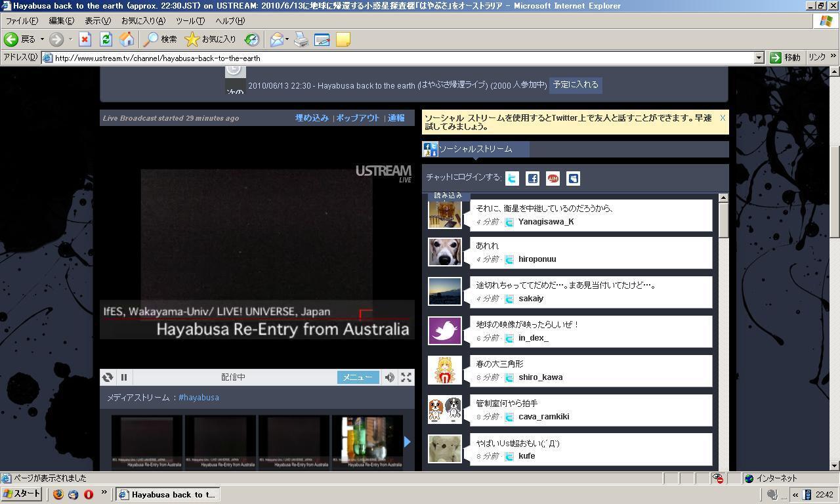Click the second quick launch icon

click(73, 494)
